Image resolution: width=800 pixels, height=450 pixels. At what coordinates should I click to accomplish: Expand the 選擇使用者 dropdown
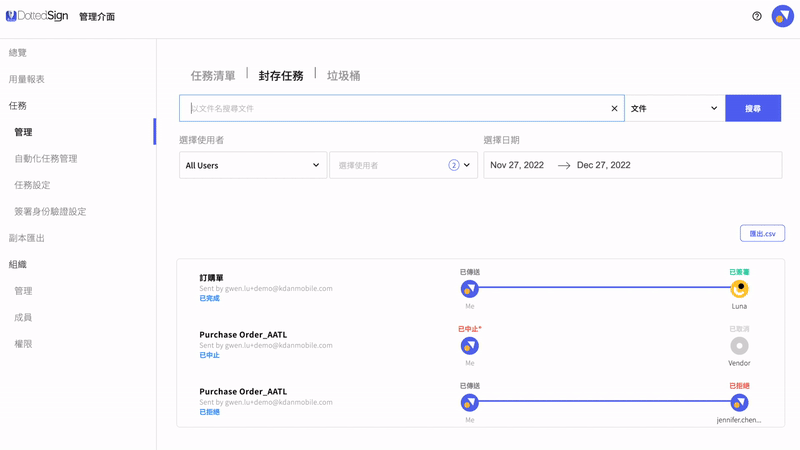point(403,165)
